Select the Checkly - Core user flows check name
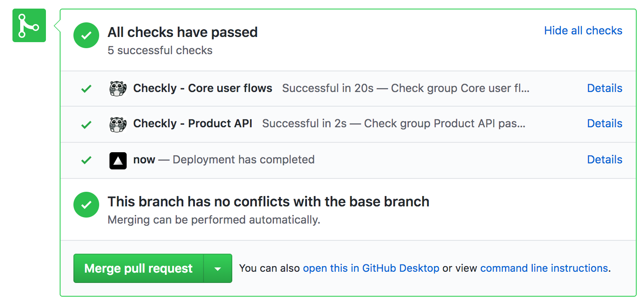Viewport: 644px width, 304px height. pos(203,89)
